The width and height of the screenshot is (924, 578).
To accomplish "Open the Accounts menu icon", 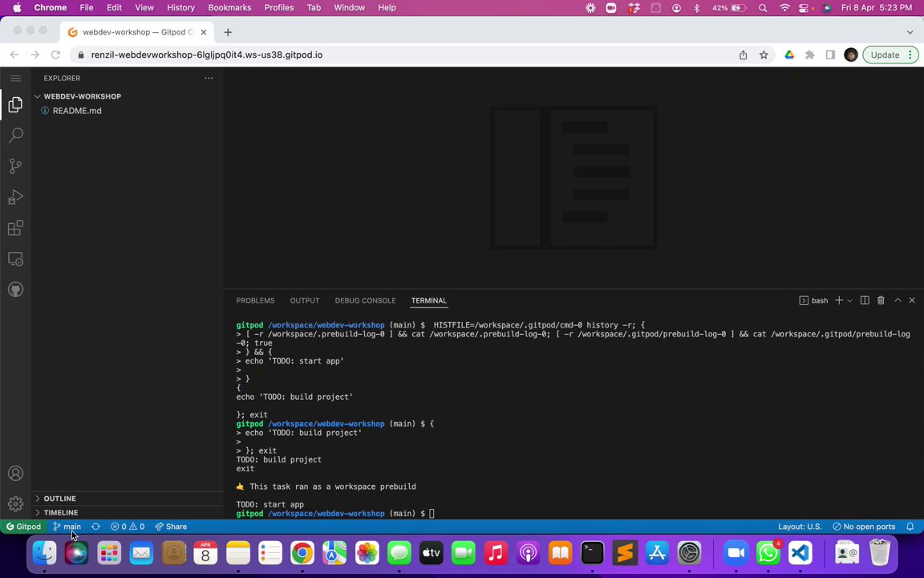I will click(x=15, y=474).
